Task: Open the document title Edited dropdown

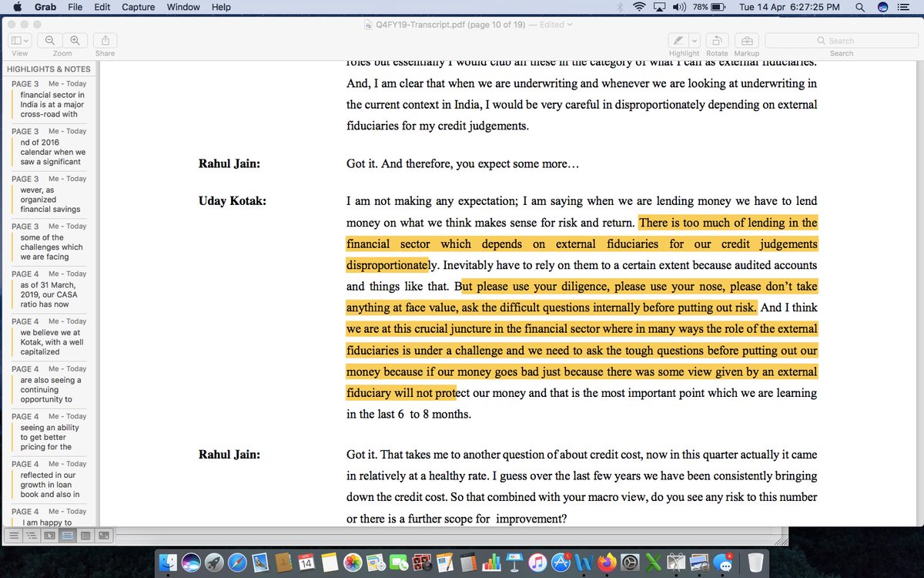Action: coord(556,25)
